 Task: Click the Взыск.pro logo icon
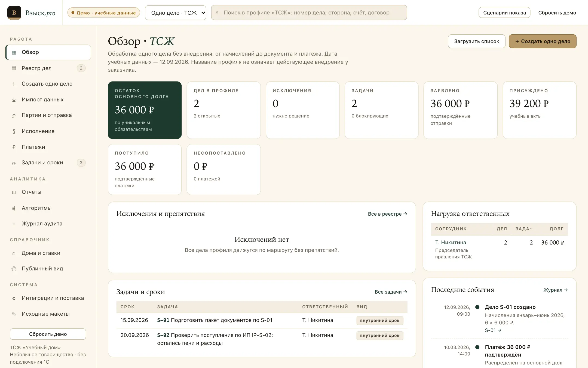(x=14, y=13)
